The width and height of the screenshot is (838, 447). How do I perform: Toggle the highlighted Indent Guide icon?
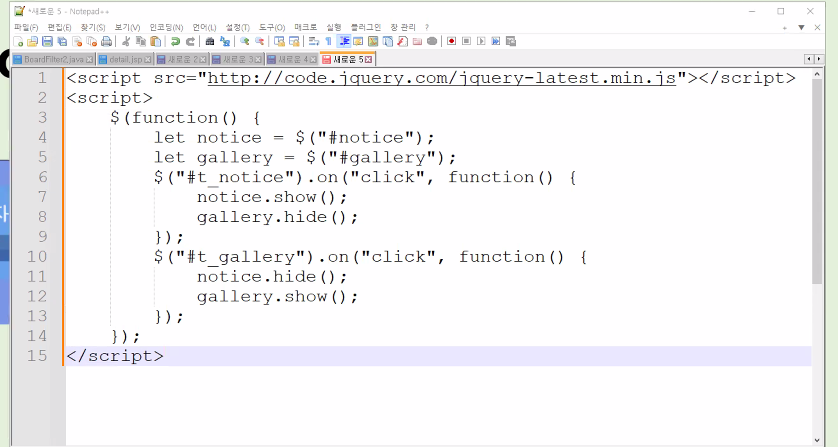point(344,41)
